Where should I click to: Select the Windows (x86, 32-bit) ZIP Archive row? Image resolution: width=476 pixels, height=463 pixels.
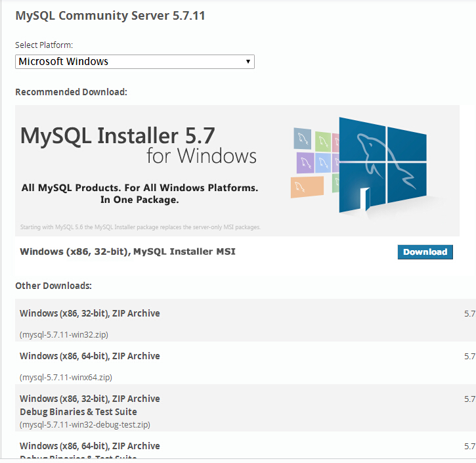click(90, 313)
